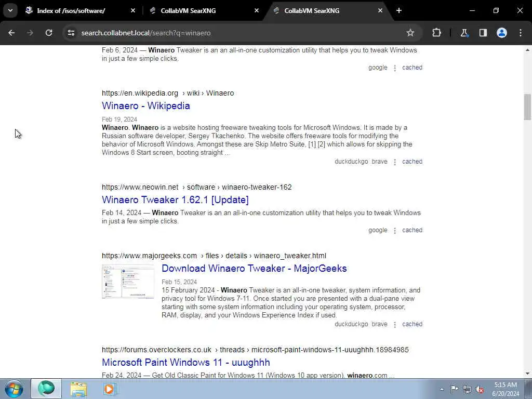Click the forums.overclockers.co.uk URL breadcrumb
Screen dimensions: 532x399
pyautogui.click(x=255, y=350)
